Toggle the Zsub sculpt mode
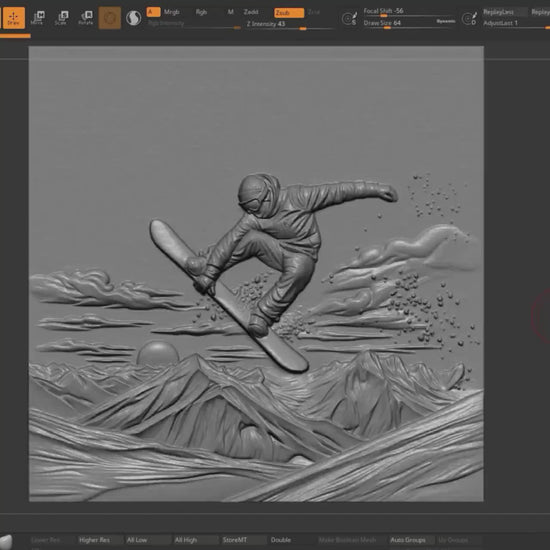Viewport: 550px width, 550px height. (289, 13)
